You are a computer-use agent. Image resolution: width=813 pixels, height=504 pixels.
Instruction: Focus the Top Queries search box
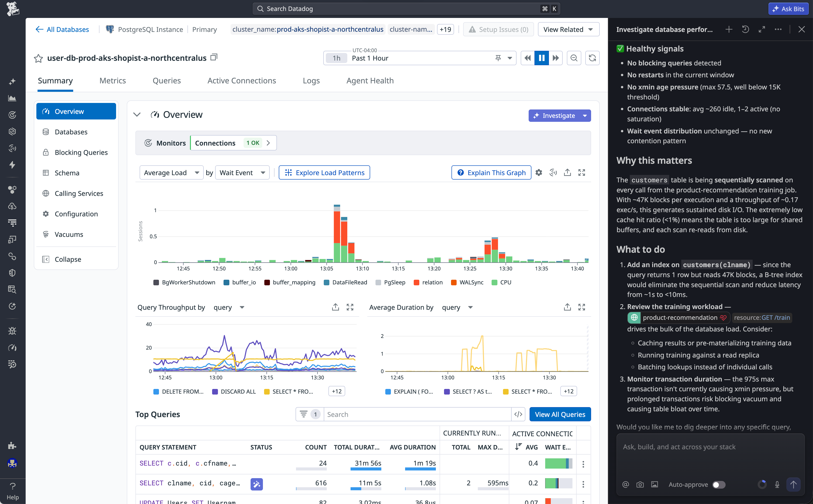(417, 414)
